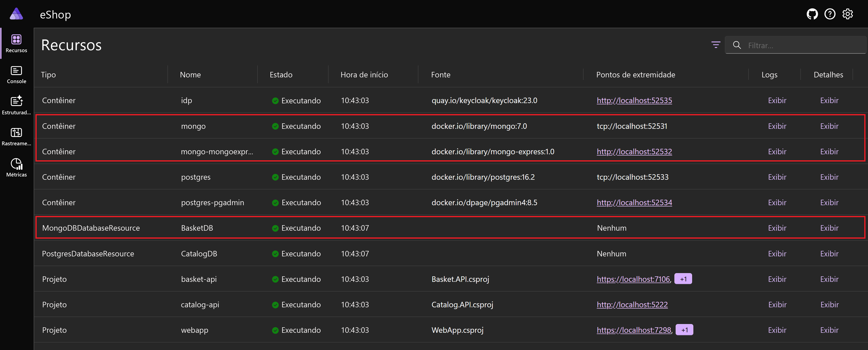This screenshot has height=350, width=868.
Task: Expand the +1 endpoints badge for webapp
Action: (x=684, y=330)
